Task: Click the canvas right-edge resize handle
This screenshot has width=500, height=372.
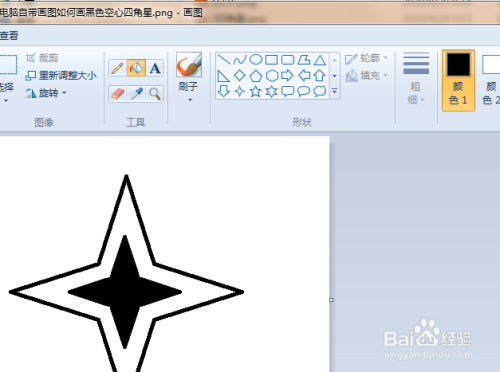Action: pos(331,300)
